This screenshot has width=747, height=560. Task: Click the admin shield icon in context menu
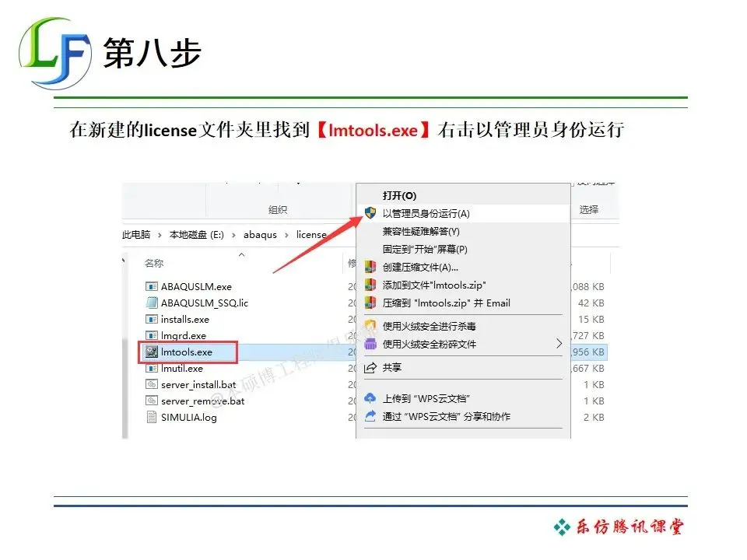click(x=370, y=213)
